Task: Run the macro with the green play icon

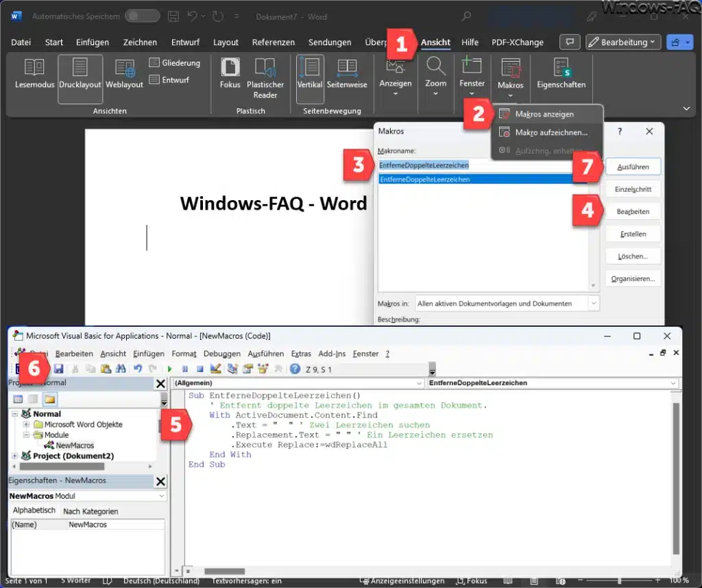Action: click(x=170, y=369)
